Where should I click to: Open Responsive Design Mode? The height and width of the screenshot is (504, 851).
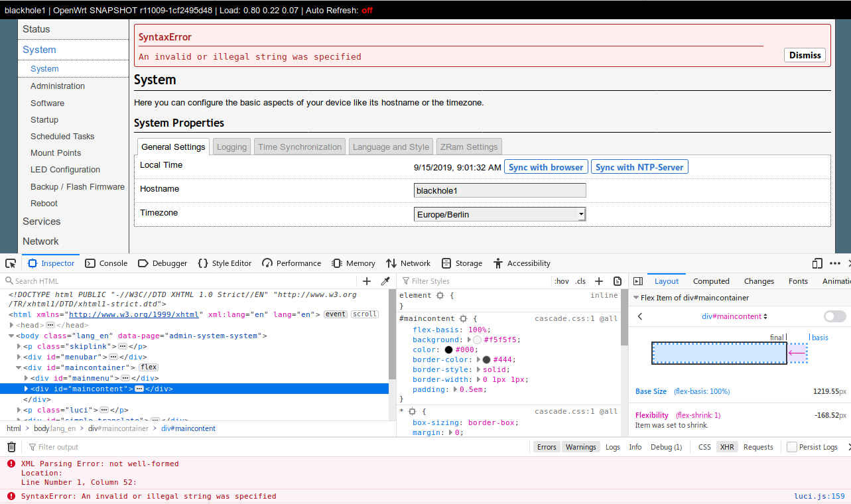(x=817, y=263)
